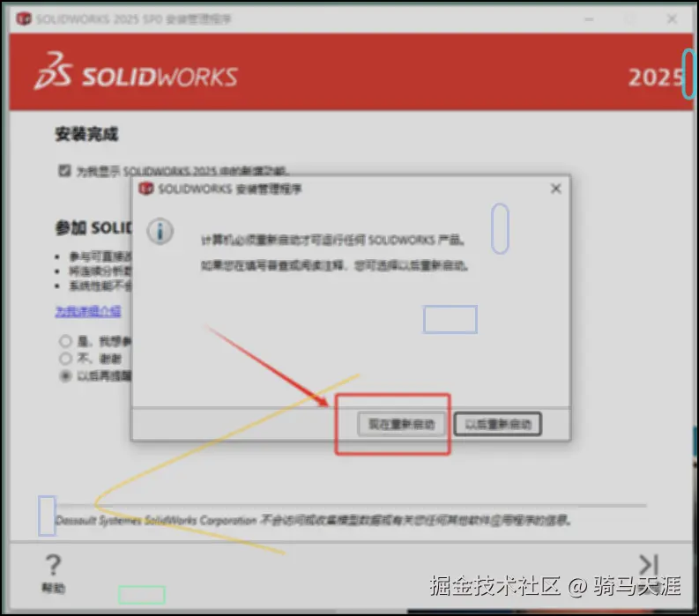Click the 现在重新启动 (restart now) button
699x616 pixels.
401,424
